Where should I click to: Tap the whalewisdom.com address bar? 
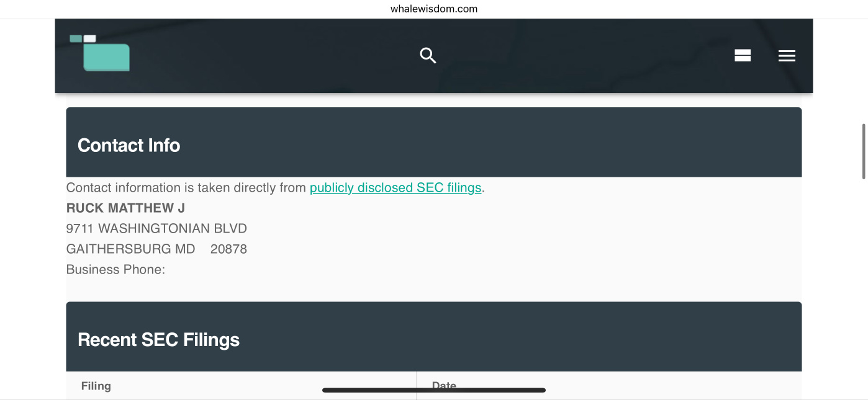pos(434,9)
